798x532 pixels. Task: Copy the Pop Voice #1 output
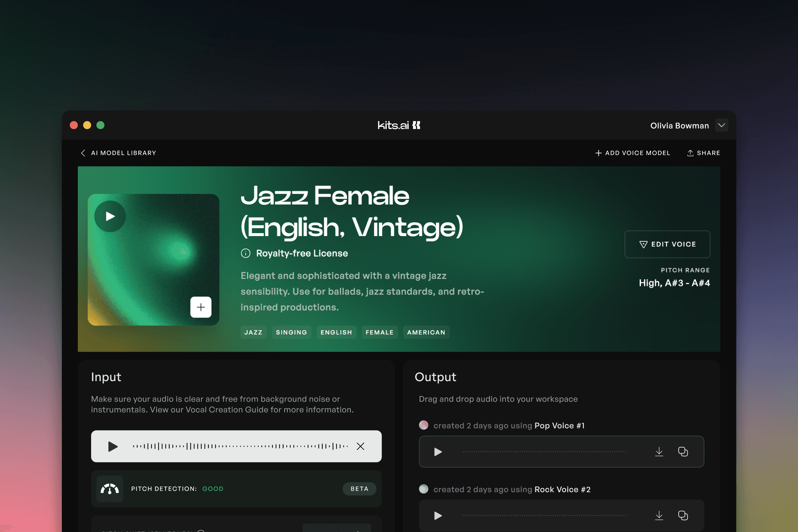coord(683,452)
